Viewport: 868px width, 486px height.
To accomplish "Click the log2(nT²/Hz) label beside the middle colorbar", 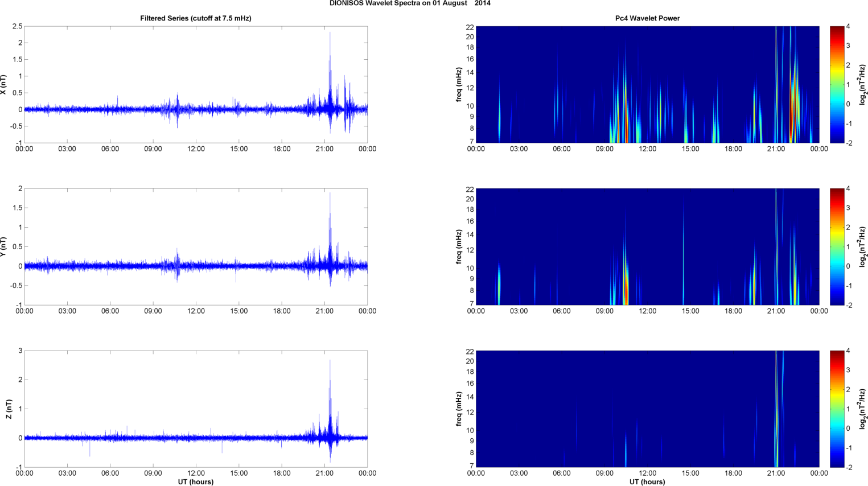I will [x=863, y=246].
